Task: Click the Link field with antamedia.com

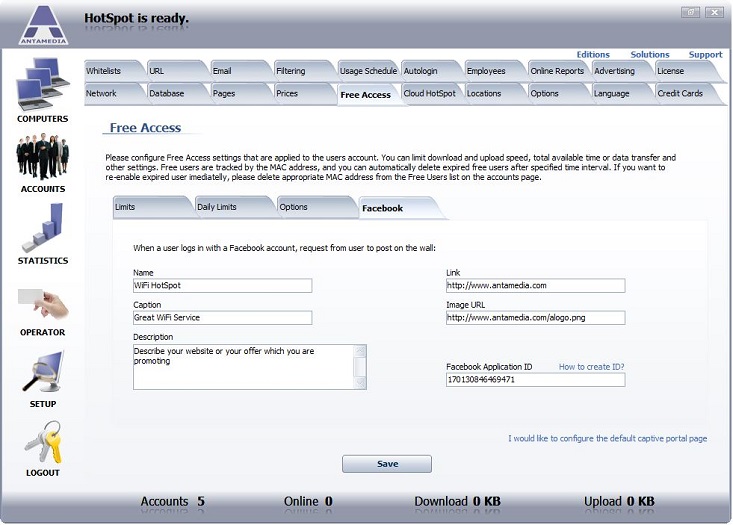Action: 536,286
